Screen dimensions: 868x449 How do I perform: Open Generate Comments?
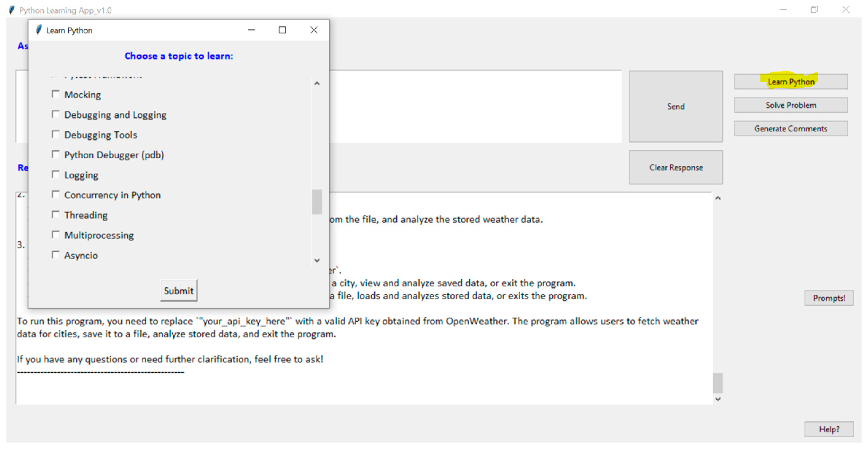tap(791, 128)
